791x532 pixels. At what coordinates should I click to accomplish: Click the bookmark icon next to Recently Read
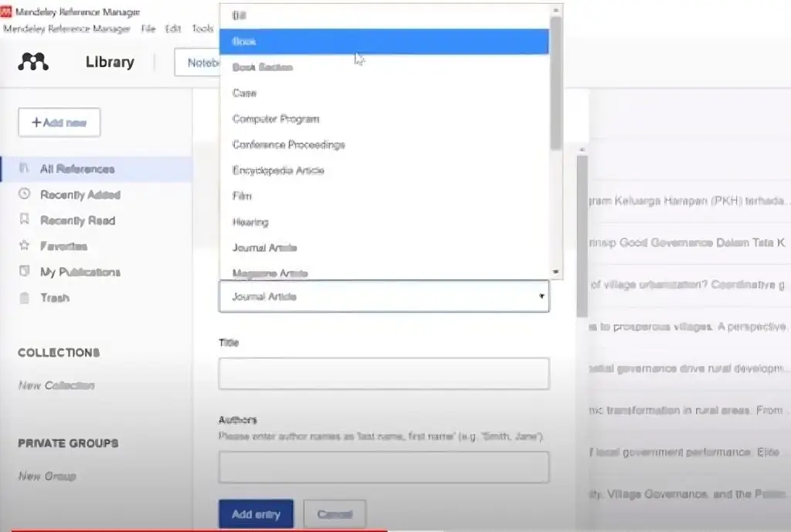pos(22,220)
